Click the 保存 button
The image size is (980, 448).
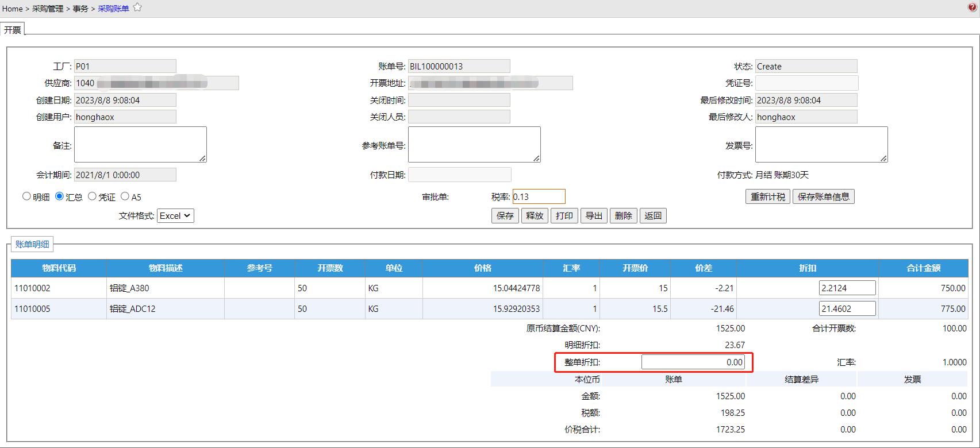(505, 216)
